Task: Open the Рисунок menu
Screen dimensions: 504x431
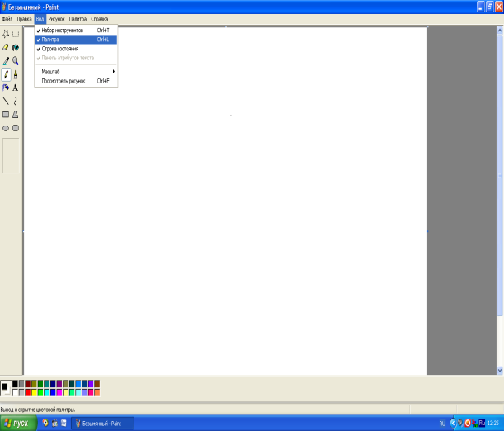Action: click(56, 19)
